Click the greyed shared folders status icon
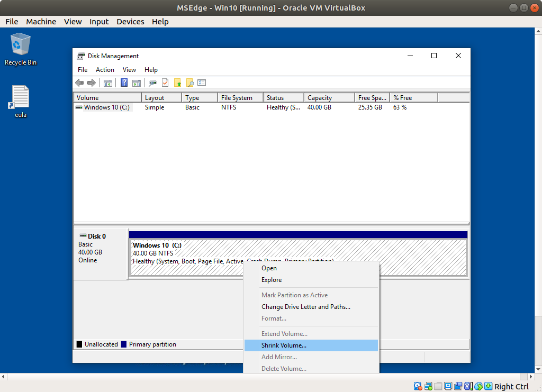 (x=438, y=386)
